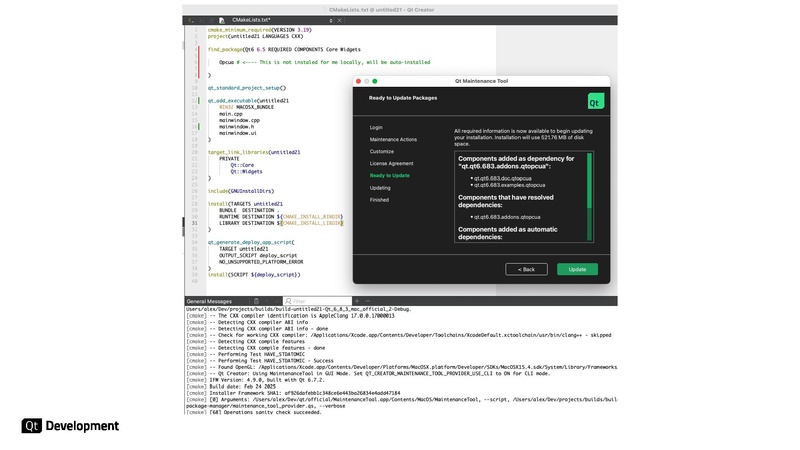Click 'Components added as automatic dependencies' heading
The image size is (800, 450).
[x=508, y=233]
